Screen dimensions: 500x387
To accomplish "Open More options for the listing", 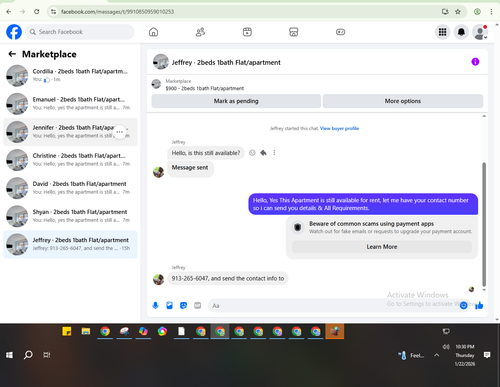I will click(x=403, y=101).
